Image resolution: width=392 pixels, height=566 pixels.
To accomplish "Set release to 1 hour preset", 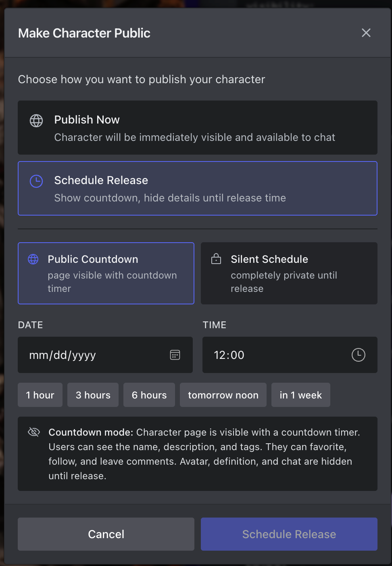I will (x=40, y=395).
